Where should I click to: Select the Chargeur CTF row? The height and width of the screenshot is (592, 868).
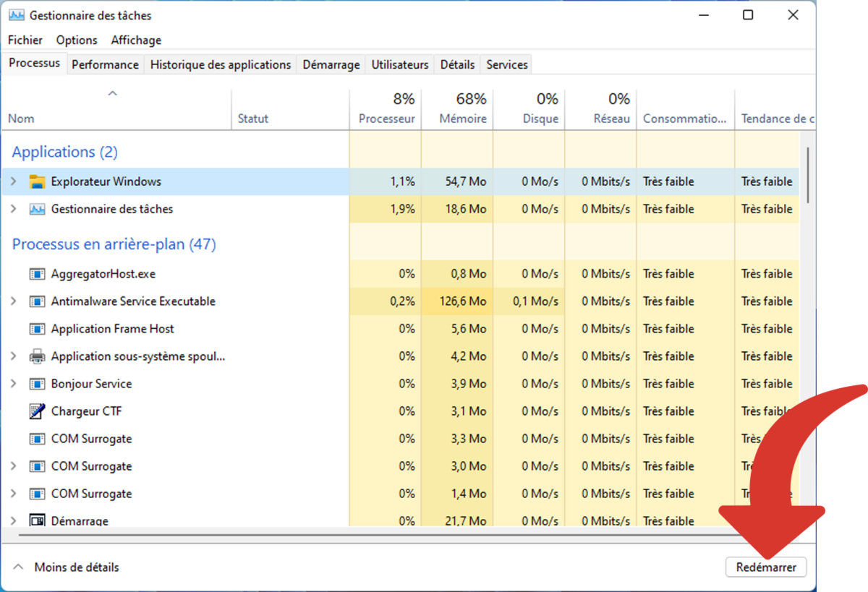pyautogui.click(x=401, y=411)
